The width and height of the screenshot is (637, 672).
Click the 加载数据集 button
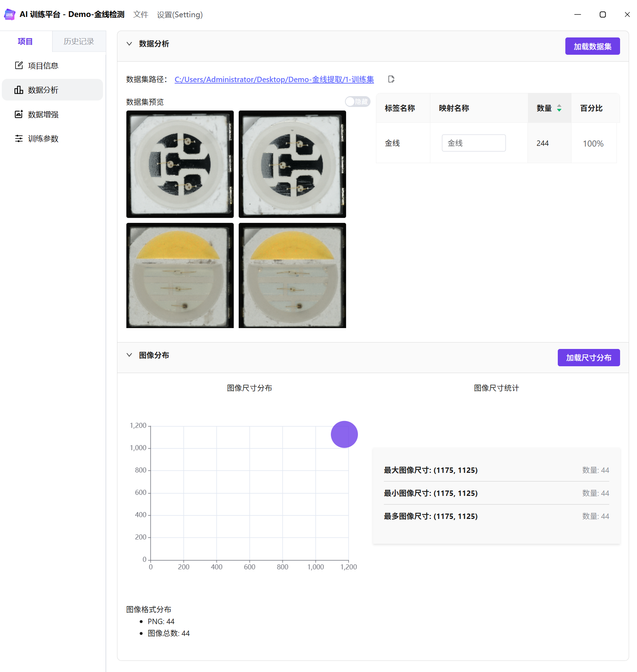click(592, 46)
